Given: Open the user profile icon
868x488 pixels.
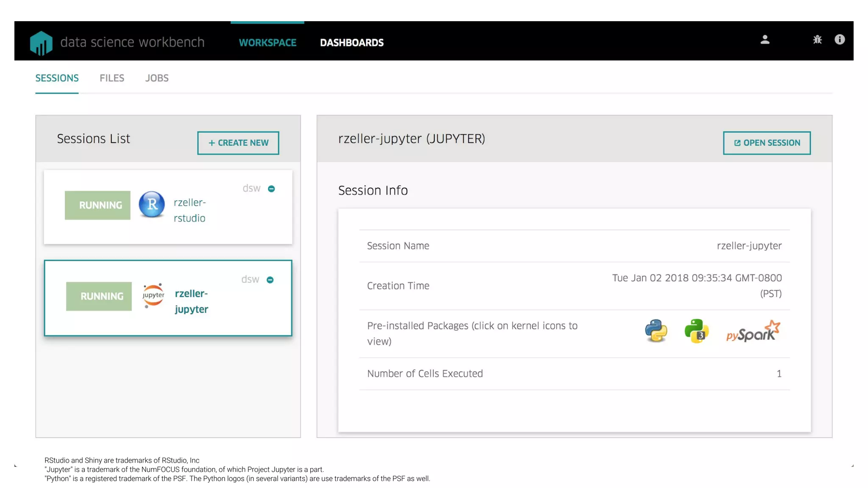Looking at the screenshot, I should [765, 40].
